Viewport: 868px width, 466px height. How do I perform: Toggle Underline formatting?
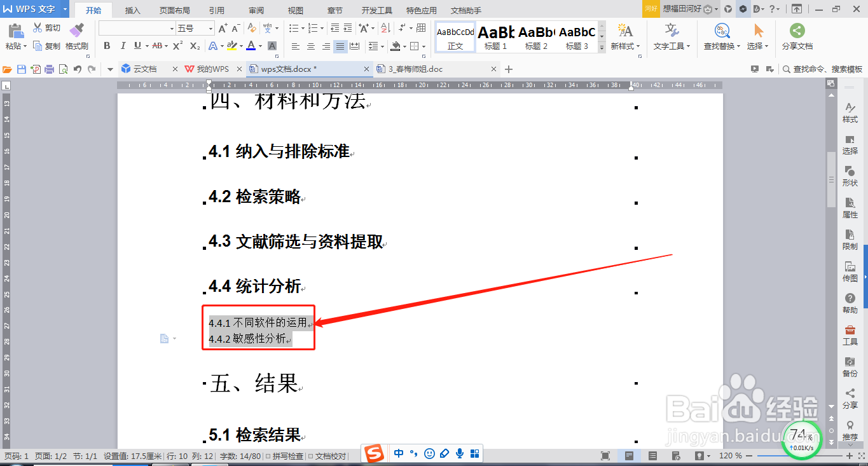tap(138, 46)
